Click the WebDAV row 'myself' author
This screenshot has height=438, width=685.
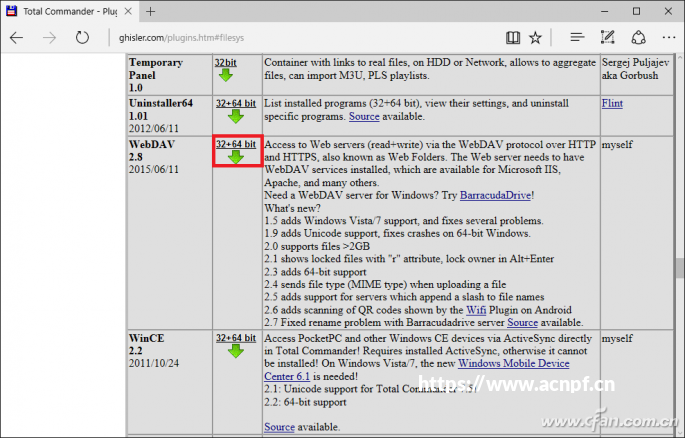point(617,145)
